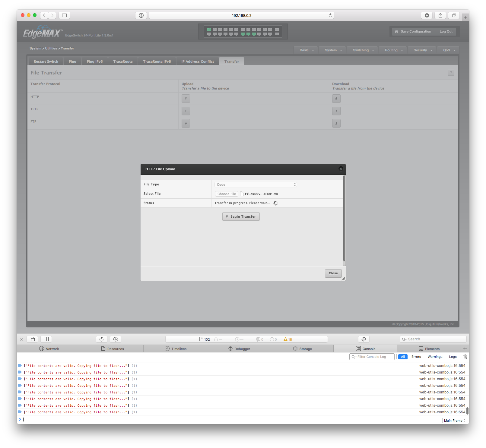Expand the Switching menu dropdown
Viewport: 486px width, 448px height.
(x=363, y=50)
